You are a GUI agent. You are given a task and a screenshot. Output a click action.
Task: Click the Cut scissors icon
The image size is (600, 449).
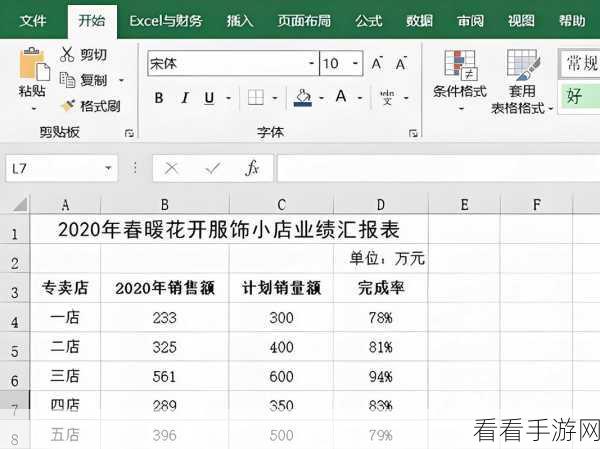[x=67, y=54]
